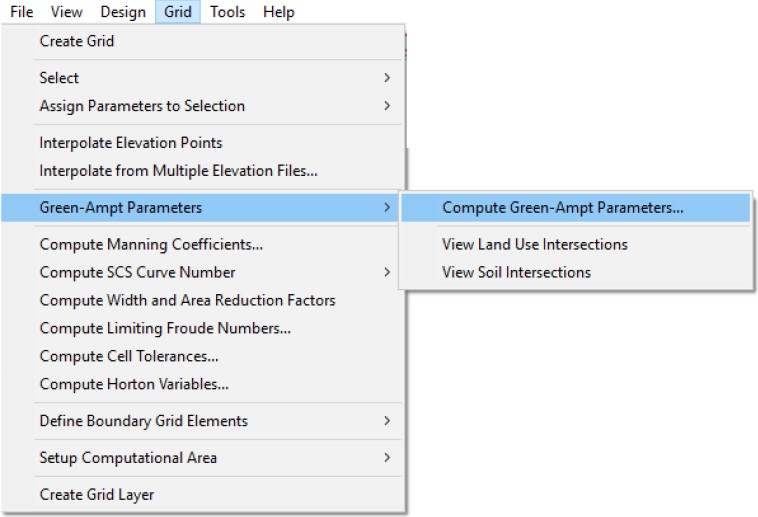Click Create Grid Layer entry

coord(97,494)
